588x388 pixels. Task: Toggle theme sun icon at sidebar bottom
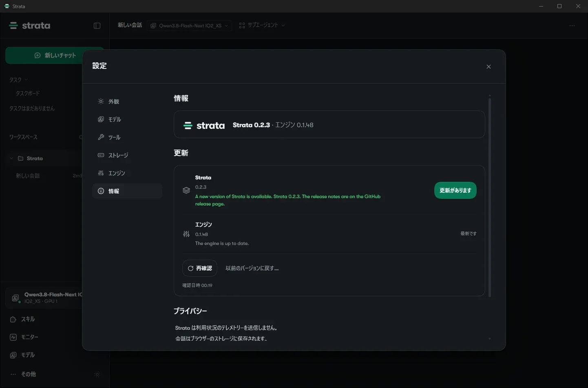point(97,374)
